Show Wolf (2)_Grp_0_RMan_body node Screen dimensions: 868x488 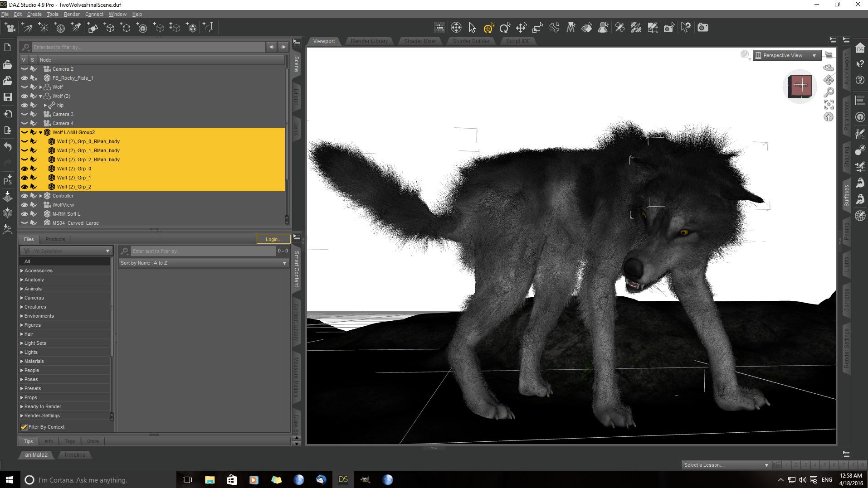24,141
